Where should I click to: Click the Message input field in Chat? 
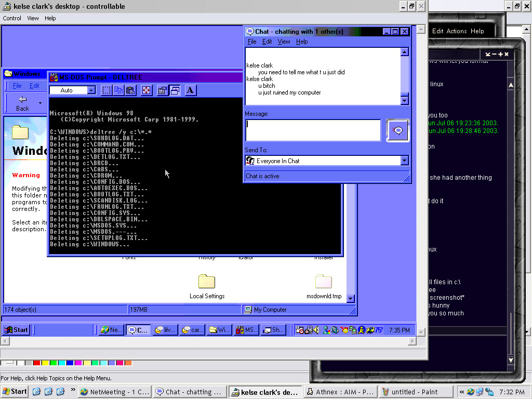click(x=313, y=130)
